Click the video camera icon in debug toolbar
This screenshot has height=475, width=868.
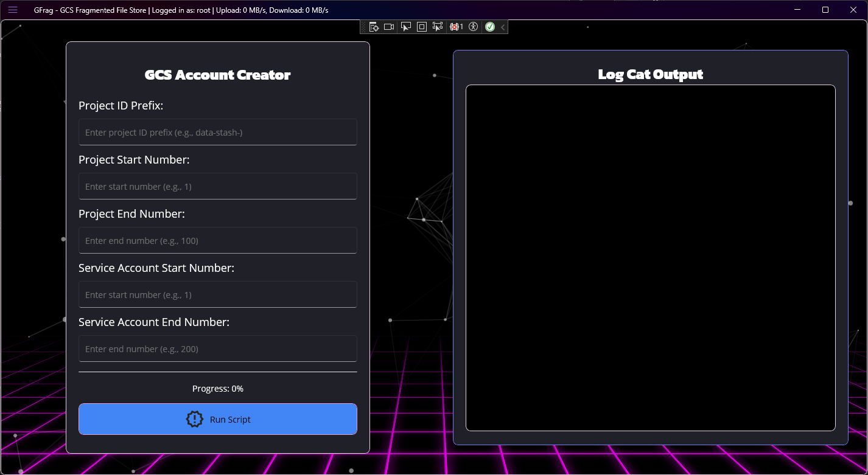(x=389, y=27)
